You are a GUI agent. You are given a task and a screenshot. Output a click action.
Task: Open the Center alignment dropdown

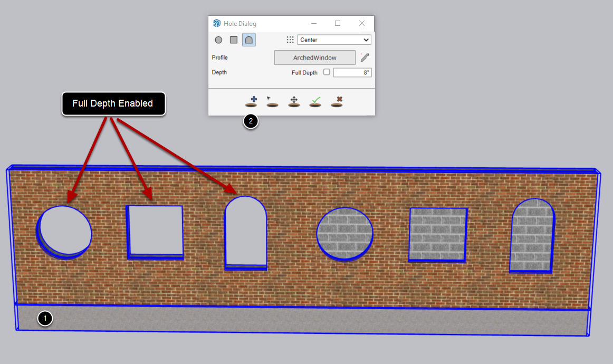click(x=334, y=40)
